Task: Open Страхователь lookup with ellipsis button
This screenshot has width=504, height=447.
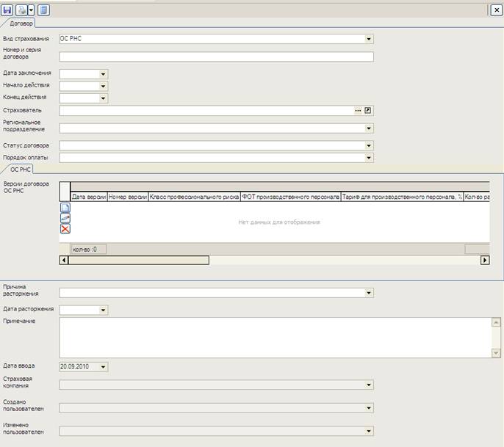Action: click(358, 110)
